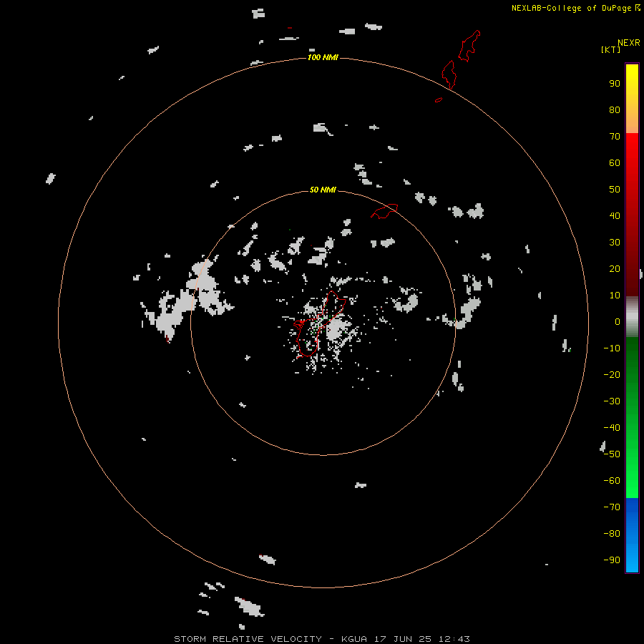Click the 20 value on the velocity scale
The image size is (644, 644).
(x=615, y=268)
